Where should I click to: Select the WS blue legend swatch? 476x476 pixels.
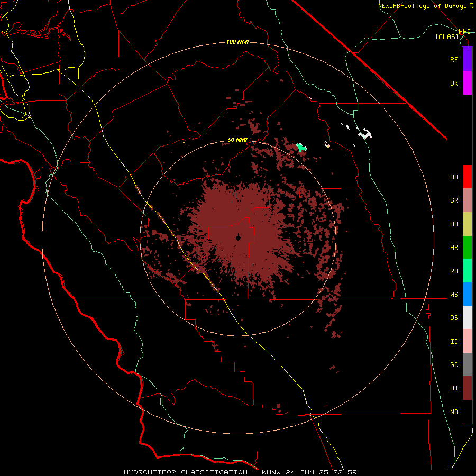pyautogui.click(x=467, y=294)
